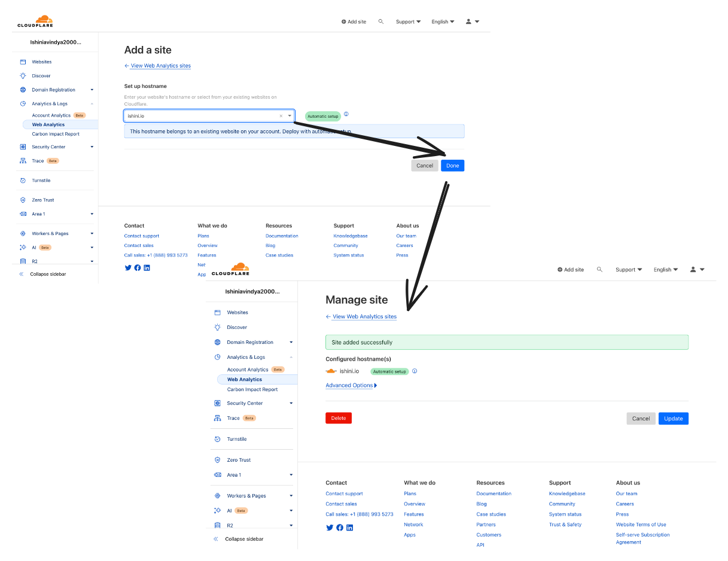Click the red Delete button
Viewport: 728px width, 561px height.
point(339,418)
